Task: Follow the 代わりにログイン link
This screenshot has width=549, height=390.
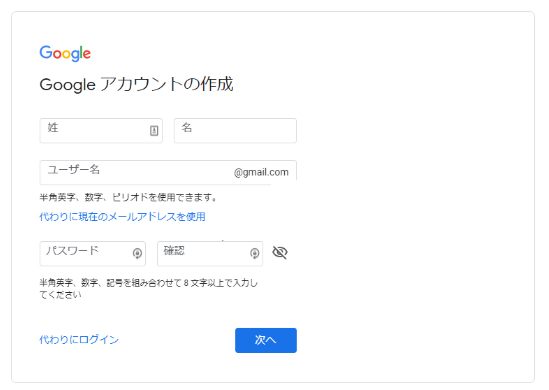Action: pyautogui.click(x=79, y=340)
